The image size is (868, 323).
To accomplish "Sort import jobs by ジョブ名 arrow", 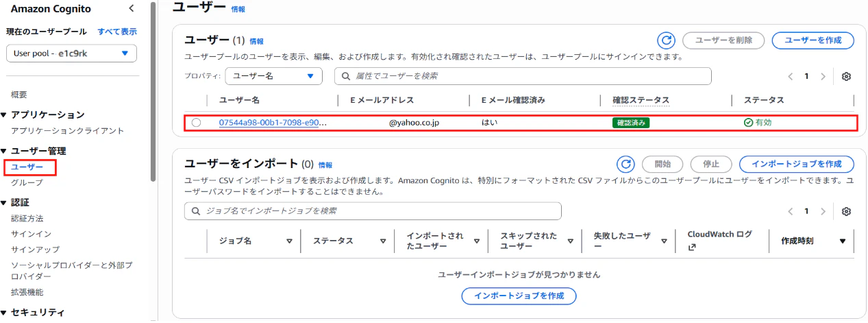I will tap(289, 241).
